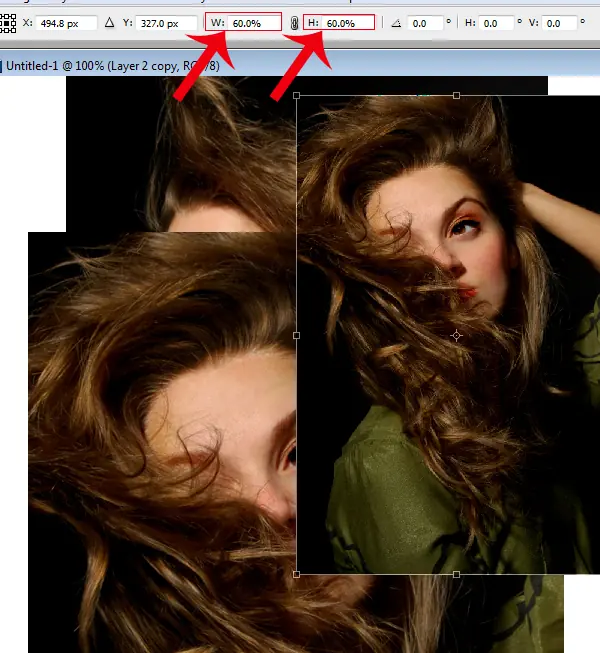
Task: Click the middle-left transform handle
Action: pos(296,335)
